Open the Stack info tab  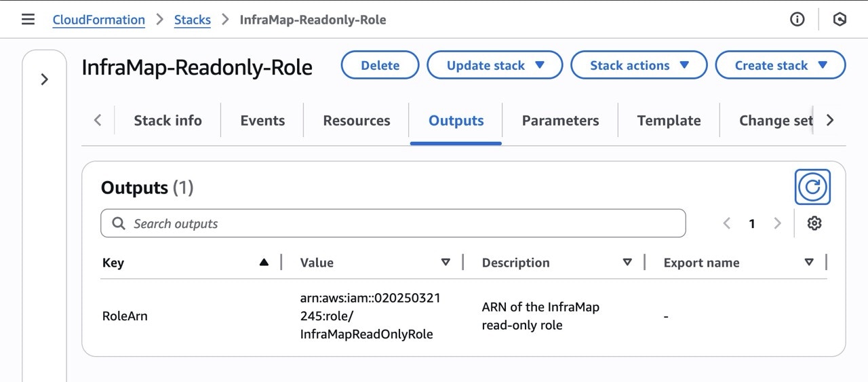167,121
